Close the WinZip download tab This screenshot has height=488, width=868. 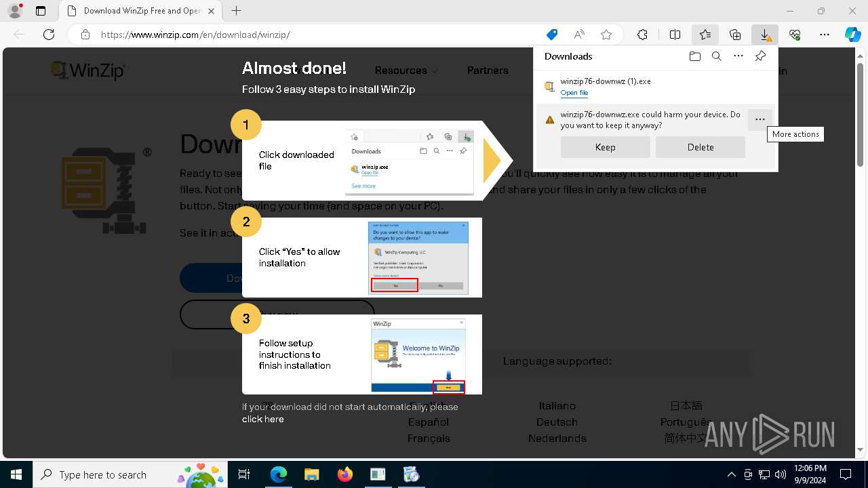211,11
